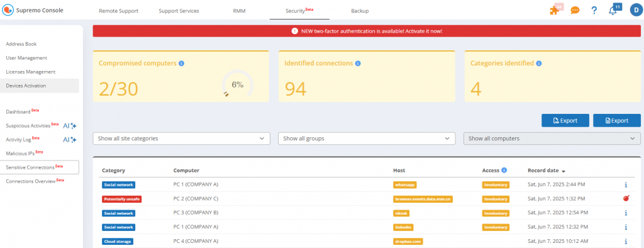Click the Host column header
This screenshot has height=248, width=644.
[399, 171]
